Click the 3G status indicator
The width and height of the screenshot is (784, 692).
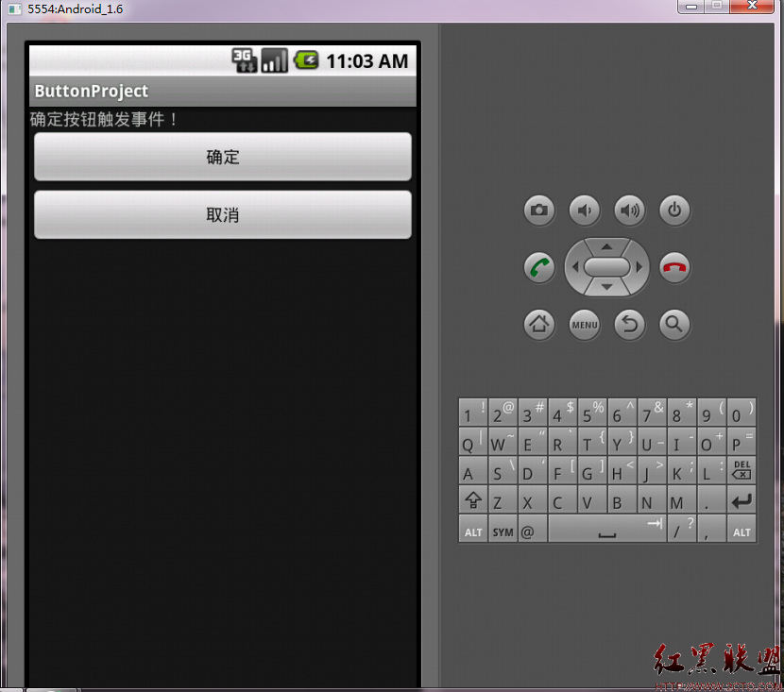pyautogui.click(x=244, y=59)
